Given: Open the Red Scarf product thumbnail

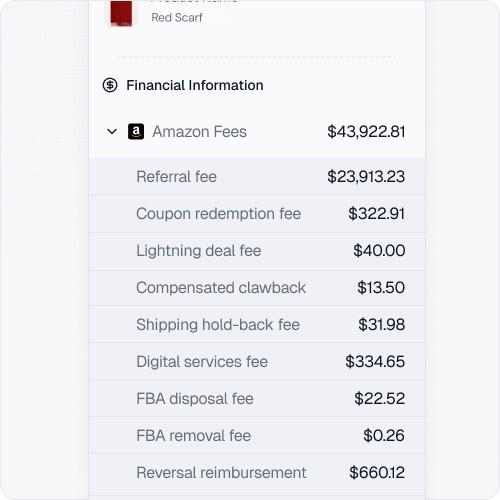Looking at the screenshot, I should 121,13.
